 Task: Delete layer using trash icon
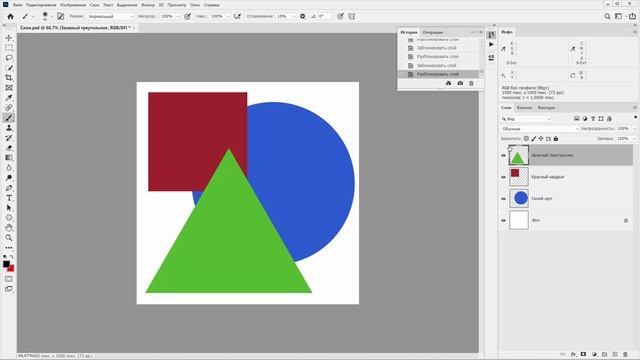(x=625, y=354)
